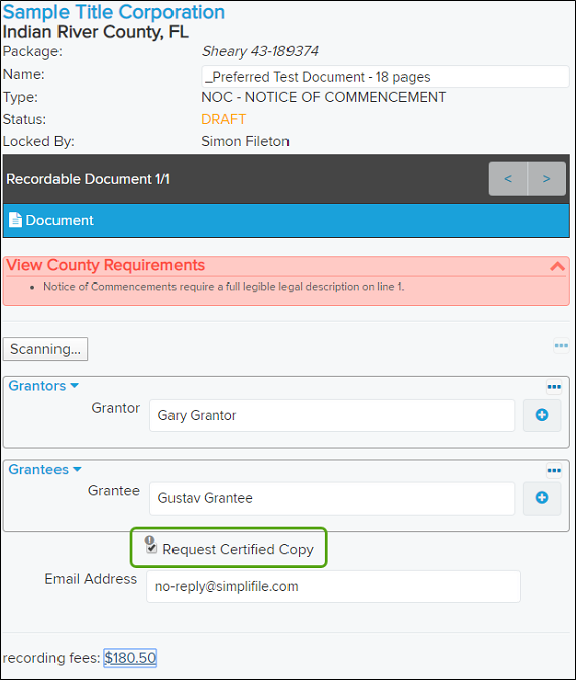Click Recordable Document 1/1 header text
This screenshot has height=680, width=576.
[x=88, y=179]
